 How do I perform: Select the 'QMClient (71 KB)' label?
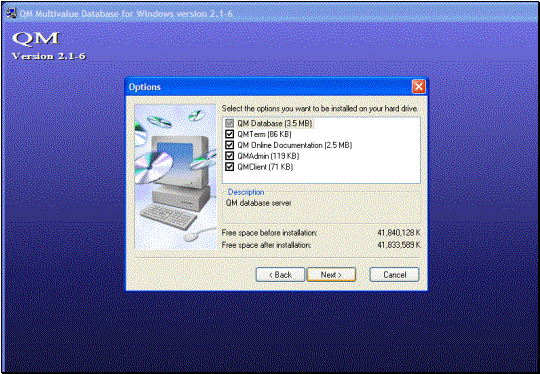coord(265,167)
